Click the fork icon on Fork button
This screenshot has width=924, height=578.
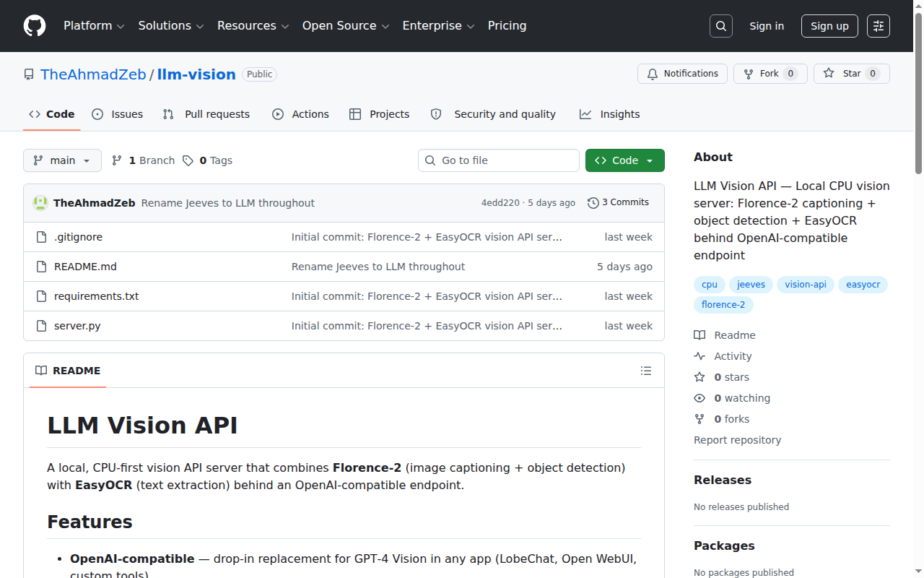point(749,74)
